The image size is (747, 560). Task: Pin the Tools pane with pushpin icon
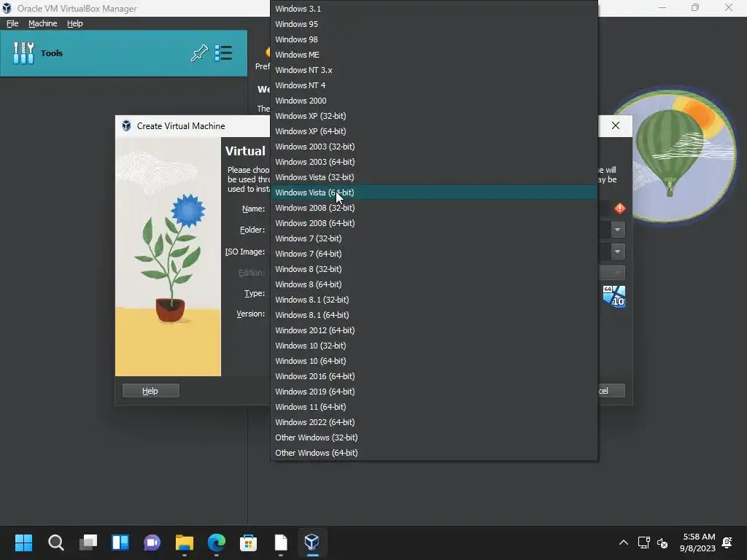[x=199, y=52]
